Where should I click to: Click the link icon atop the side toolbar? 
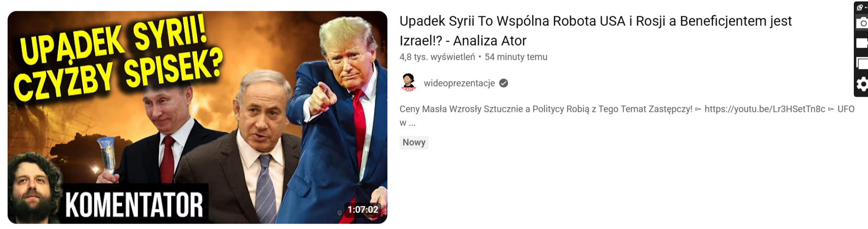(860, 8)
